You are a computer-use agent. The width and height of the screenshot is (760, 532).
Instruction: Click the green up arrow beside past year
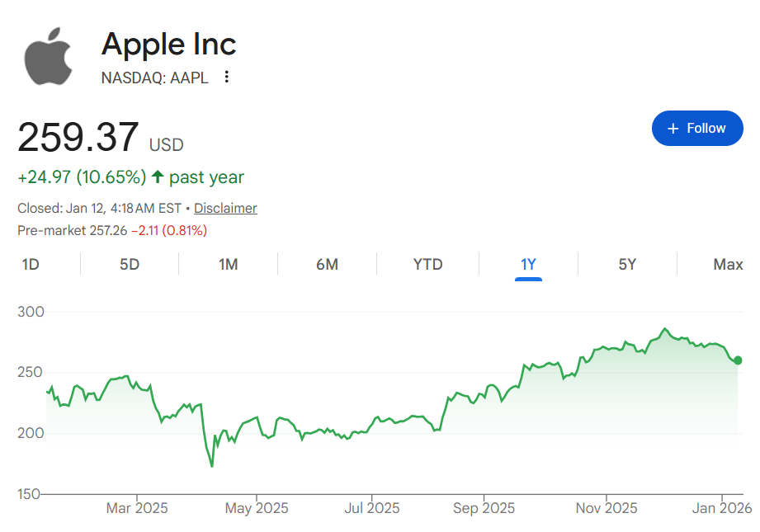tap(158, 177)
